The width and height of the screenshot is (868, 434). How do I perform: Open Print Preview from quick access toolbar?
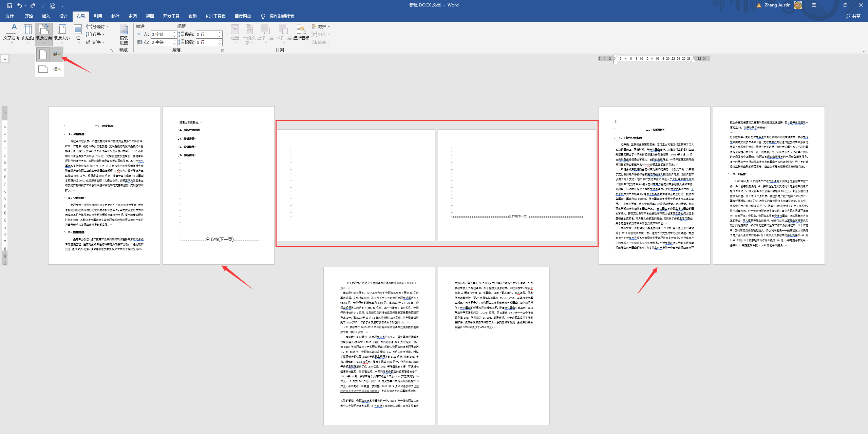click(x=53, y=5)
